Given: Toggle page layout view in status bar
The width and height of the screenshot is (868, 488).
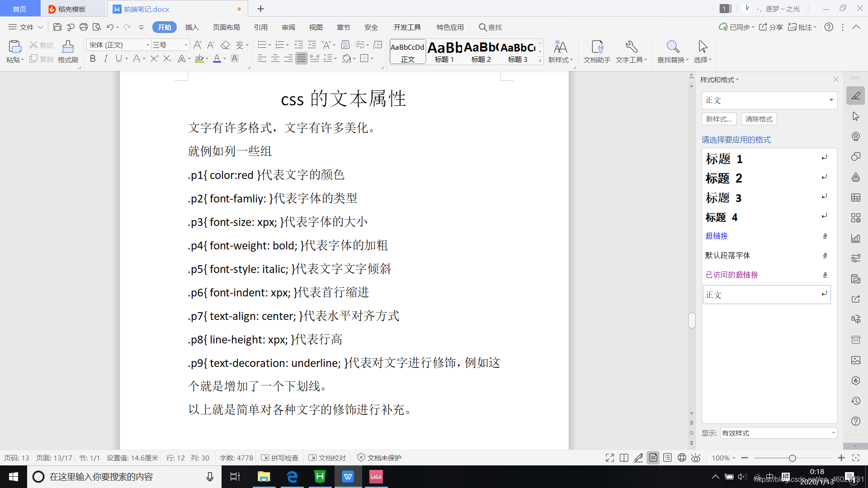Looking at the screenshot, I should click(x=653, y=458).
